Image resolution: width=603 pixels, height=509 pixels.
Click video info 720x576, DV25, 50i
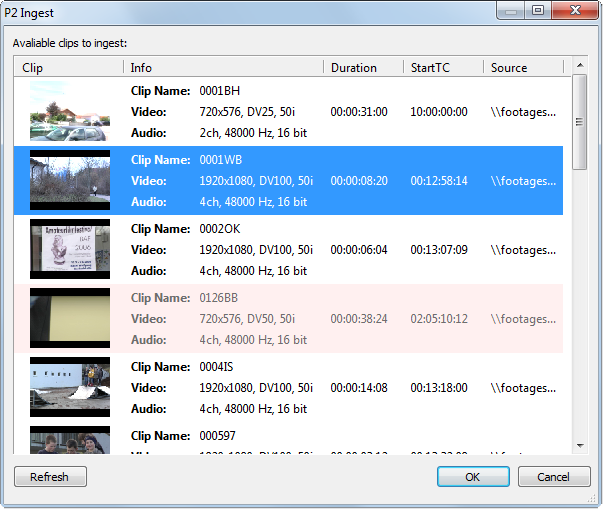click(x=247, y=112)
